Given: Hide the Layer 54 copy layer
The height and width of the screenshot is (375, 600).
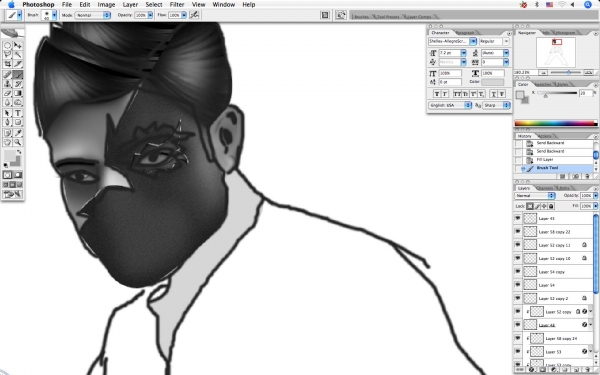Looking at the screenshot, I should click(518, 272).
